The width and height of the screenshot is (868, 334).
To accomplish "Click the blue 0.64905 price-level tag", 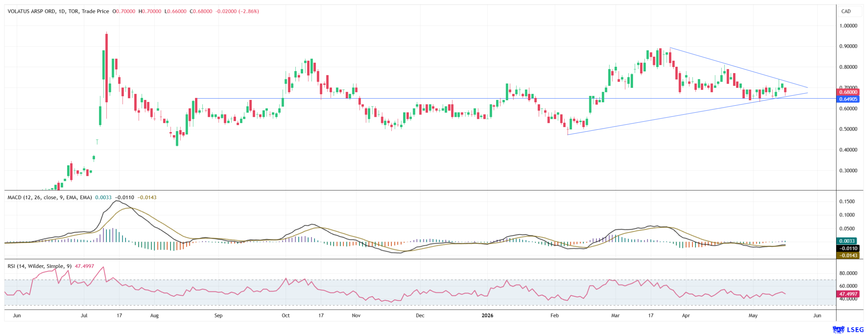I will 848,99.
